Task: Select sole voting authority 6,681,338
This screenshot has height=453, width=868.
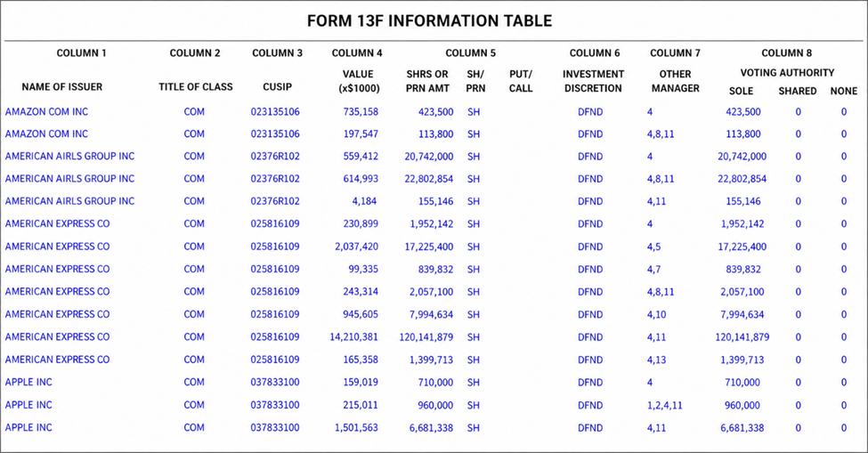Action: click(x=742, y=428)
